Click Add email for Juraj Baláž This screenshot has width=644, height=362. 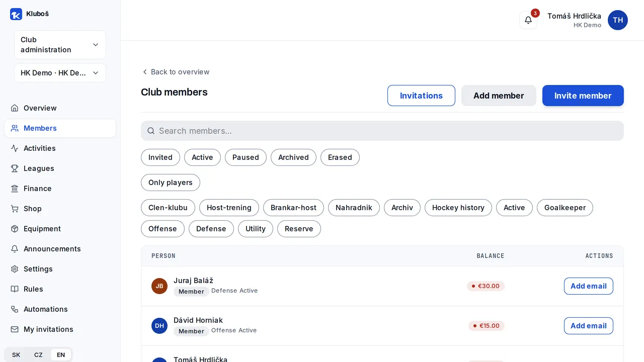589,286
